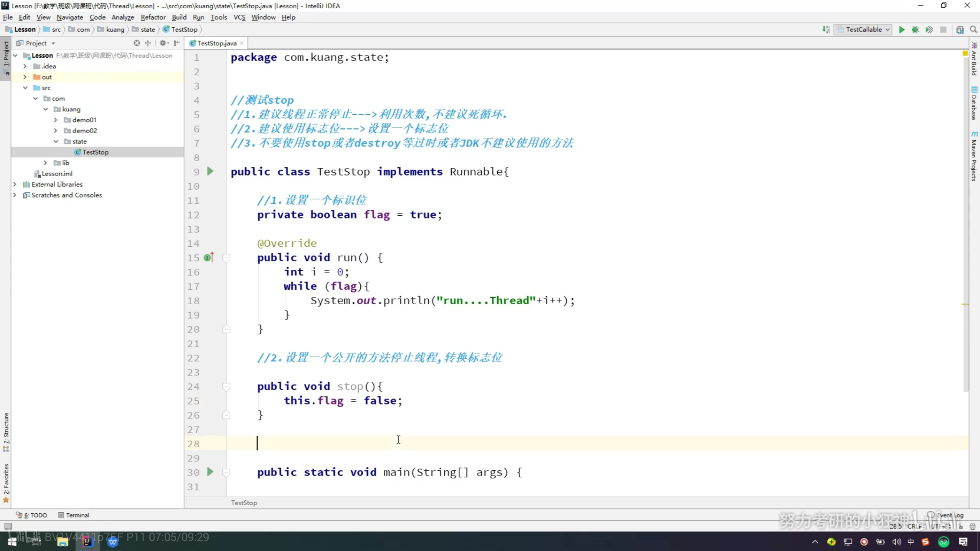Select the TestStop.java editor tab
The width and height of the screenshot is (980, 551).
(x=216, y=43)
